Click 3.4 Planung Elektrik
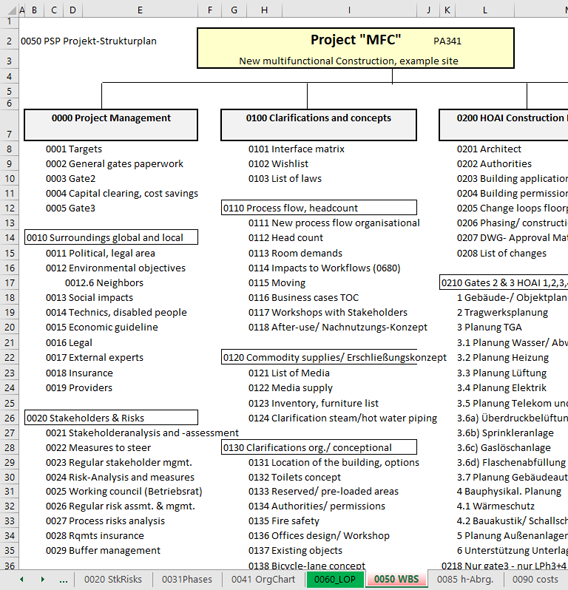This screenshot has width=568, height=590. (x=501, y=388)
